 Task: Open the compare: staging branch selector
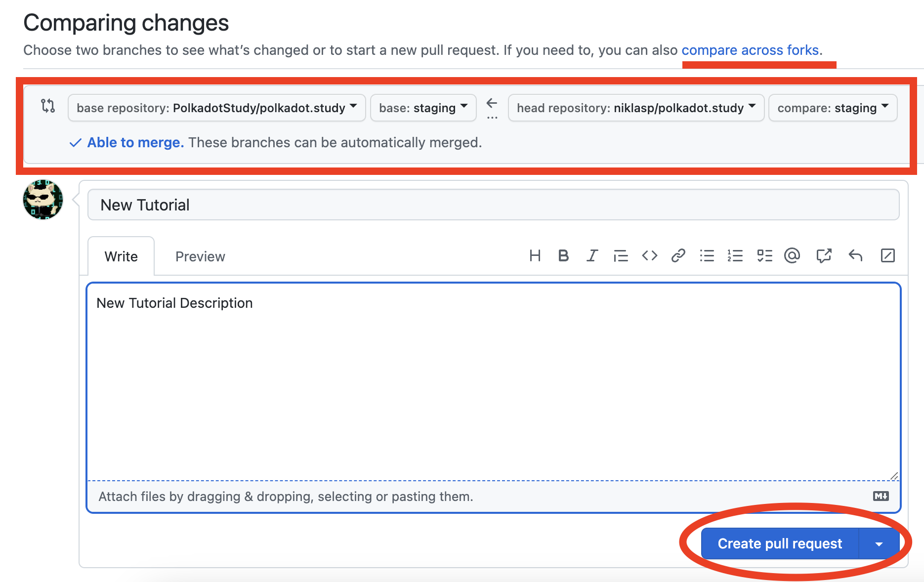(833, 108)
